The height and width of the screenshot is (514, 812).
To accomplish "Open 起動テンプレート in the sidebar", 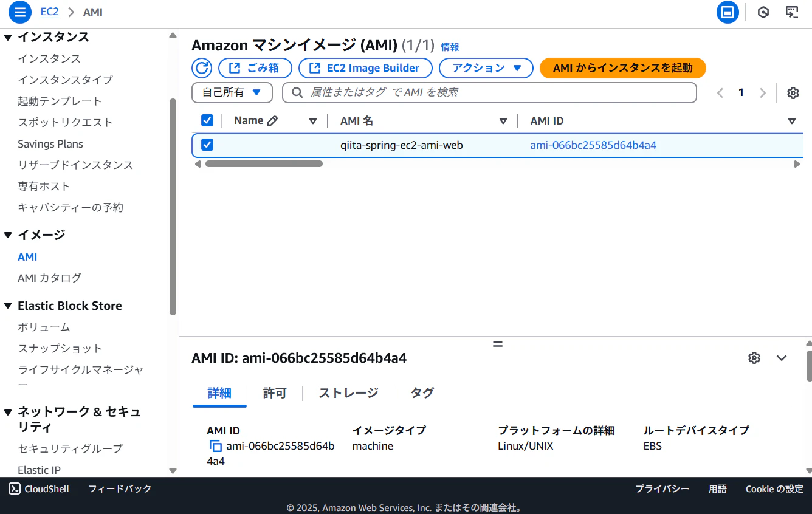I will tap(60, 101).
